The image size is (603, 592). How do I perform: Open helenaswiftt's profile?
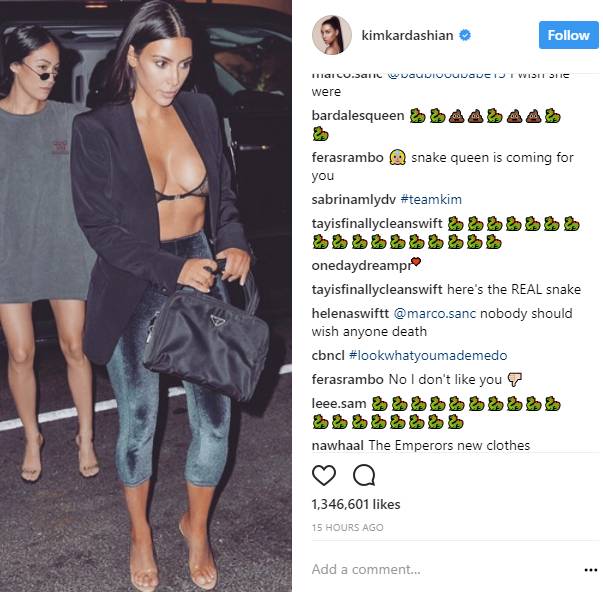click(x=350, y=314)
